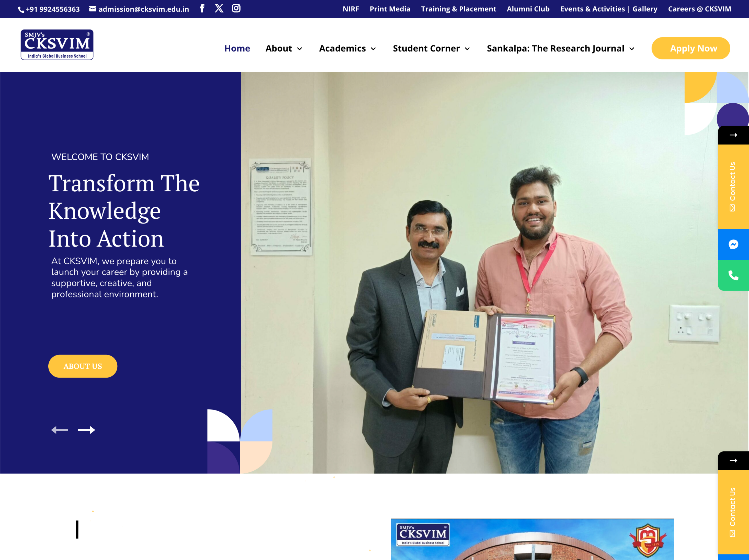The height and width of the screenshot is (560, 749).
Task: Open the lower yellow Contact Us tab
Action: [x=733, y=512]
